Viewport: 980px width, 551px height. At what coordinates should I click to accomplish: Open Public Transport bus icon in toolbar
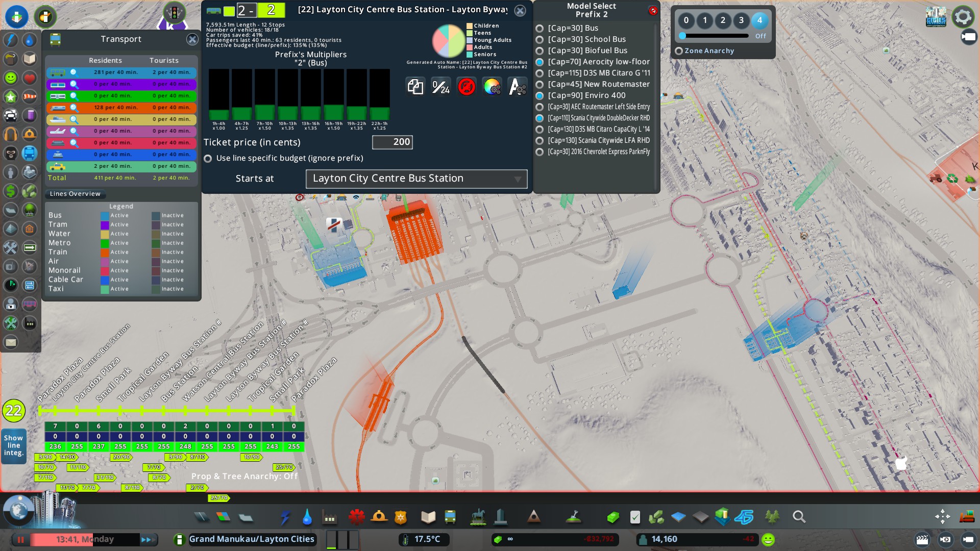pyautogui.click(x=450, y=517)
